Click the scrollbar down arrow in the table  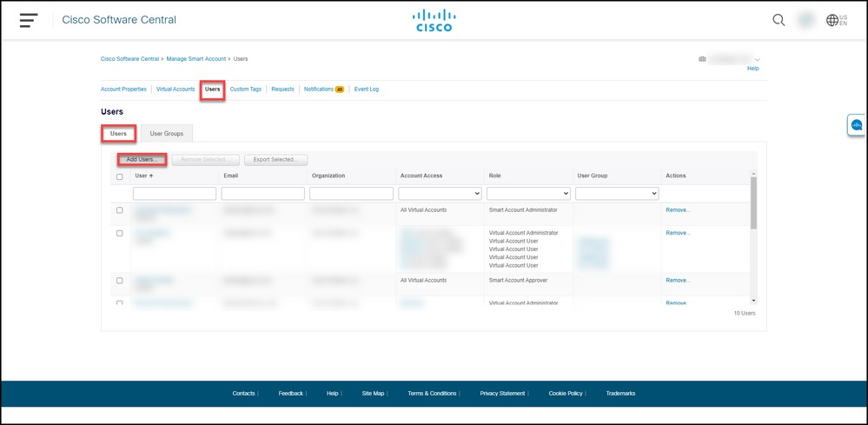(x=753, y=301)
